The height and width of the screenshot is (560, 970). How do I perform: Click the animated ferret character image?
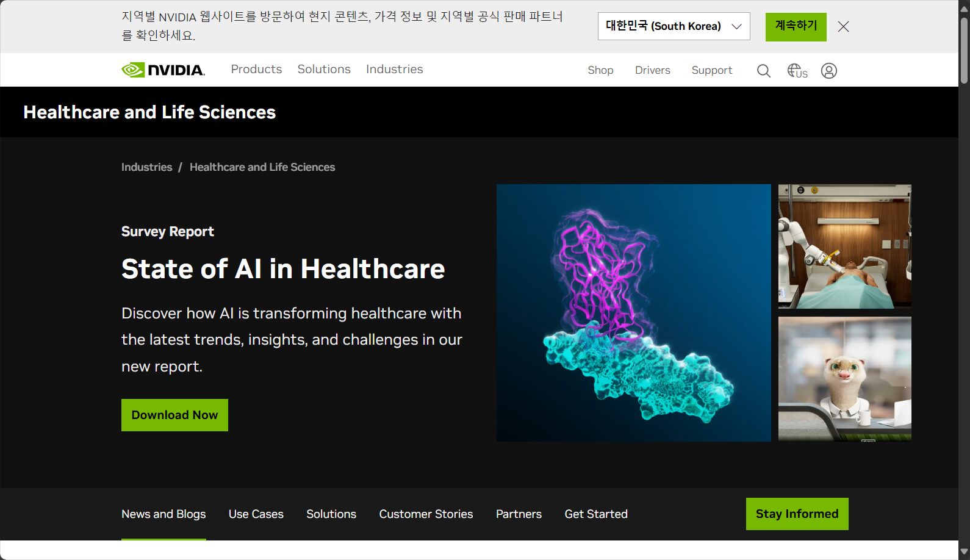[x=844, y=379]
